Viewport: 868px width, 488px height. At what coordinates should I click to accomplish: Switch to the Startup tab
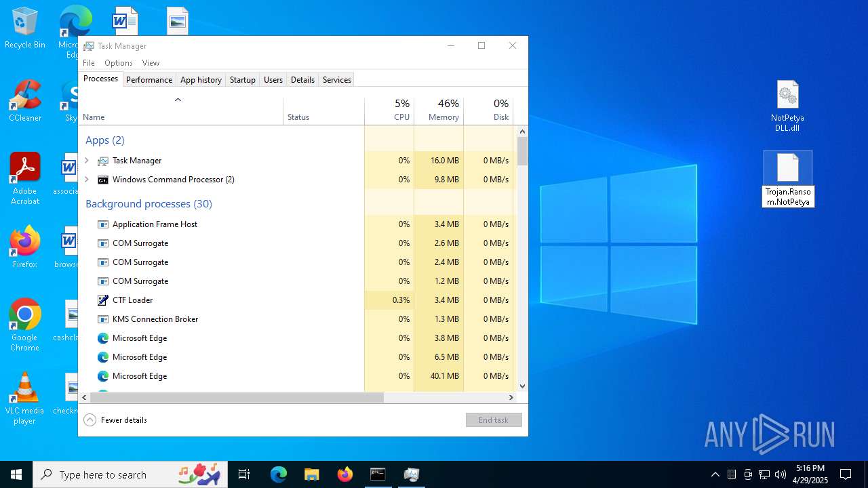click(x=242, y=80)
